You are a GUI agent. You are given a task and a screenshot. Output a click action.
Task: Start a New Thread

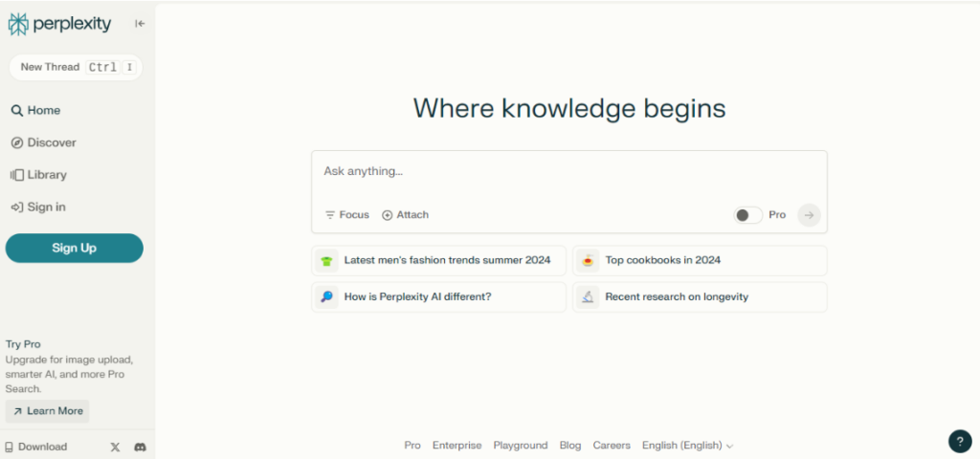[x=76, y=68]
